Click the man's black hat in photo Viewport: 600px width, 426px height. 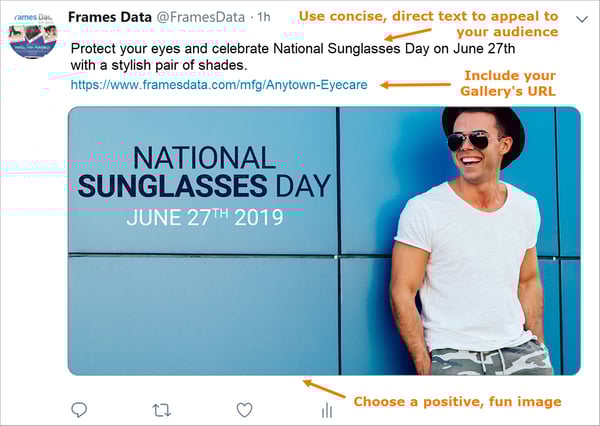point(484,130)
